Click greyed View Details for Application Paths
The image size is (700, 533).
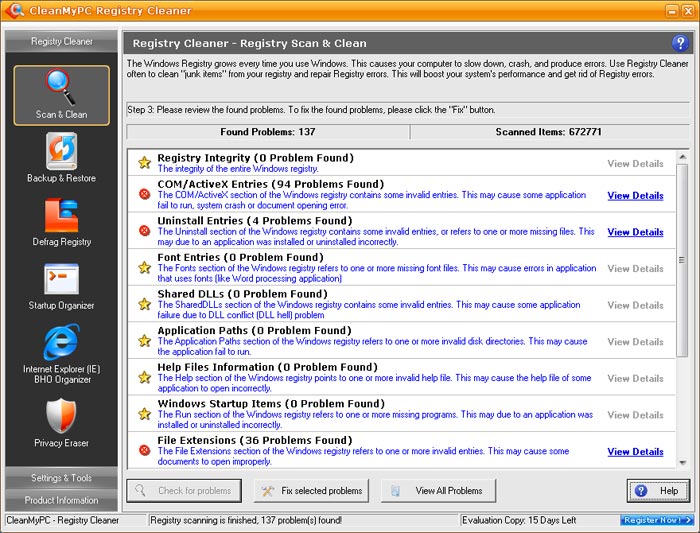(x=635, y=342)
